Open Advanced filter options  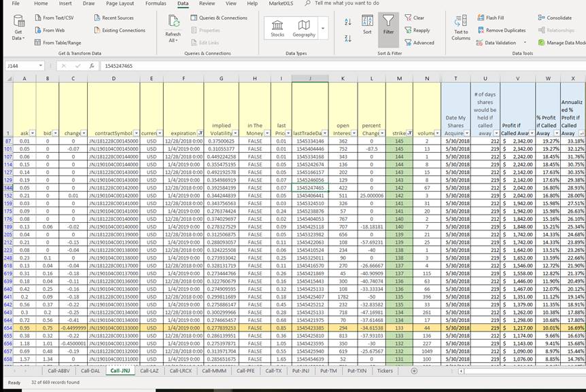(419, 43)
